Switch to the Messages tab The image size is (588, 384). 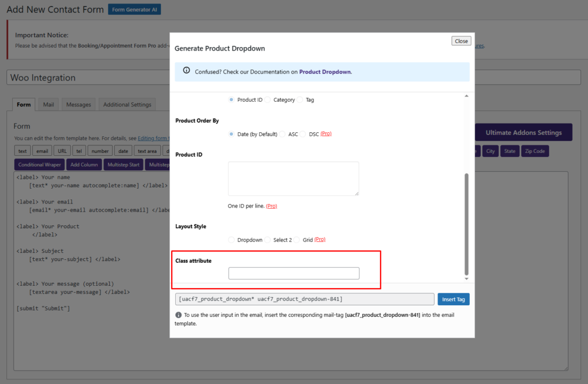coord(78,105)
